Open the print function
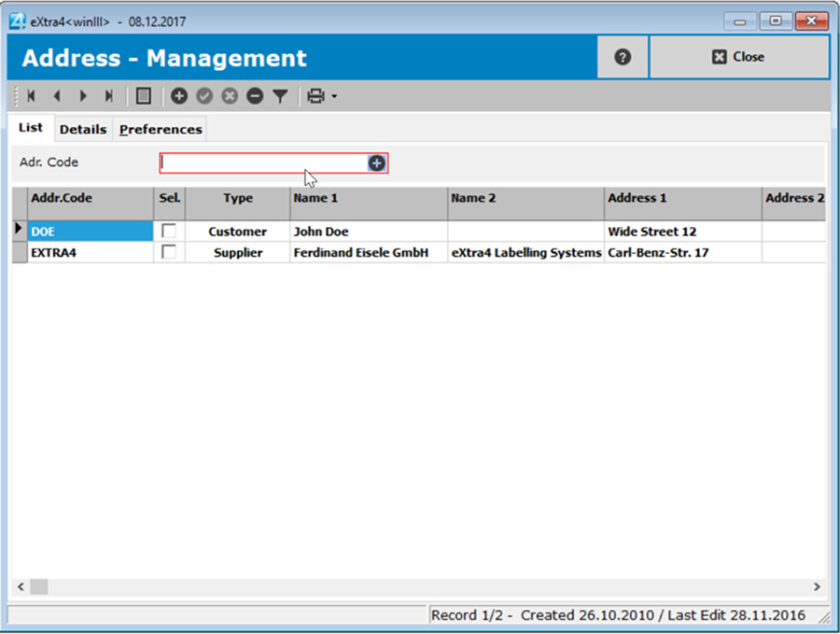The image size is (840, 634). click(314, 95)
